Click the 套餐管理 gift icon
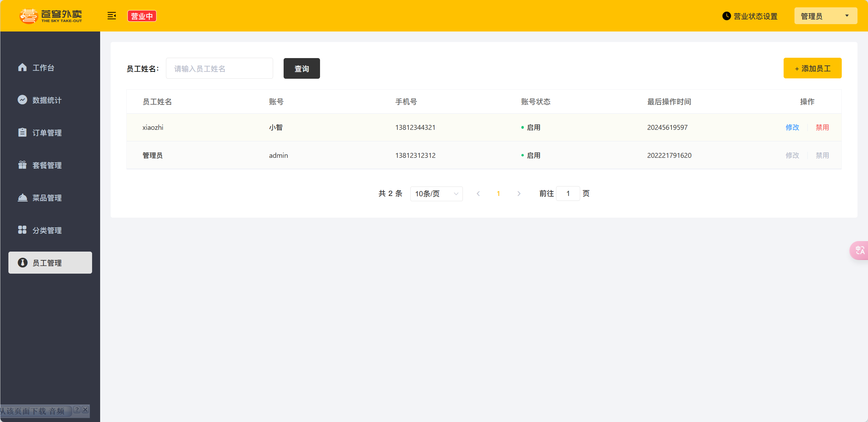 coord(22,165)
